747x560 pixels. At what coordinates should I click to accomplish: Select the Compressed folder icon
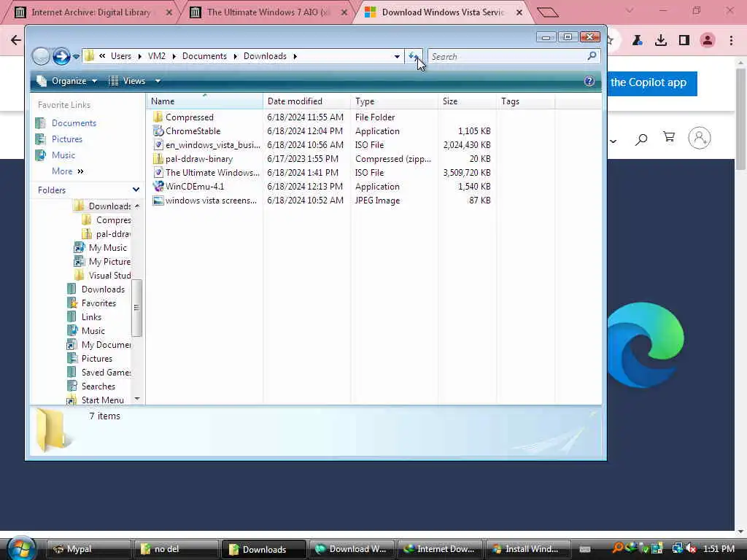158,117
